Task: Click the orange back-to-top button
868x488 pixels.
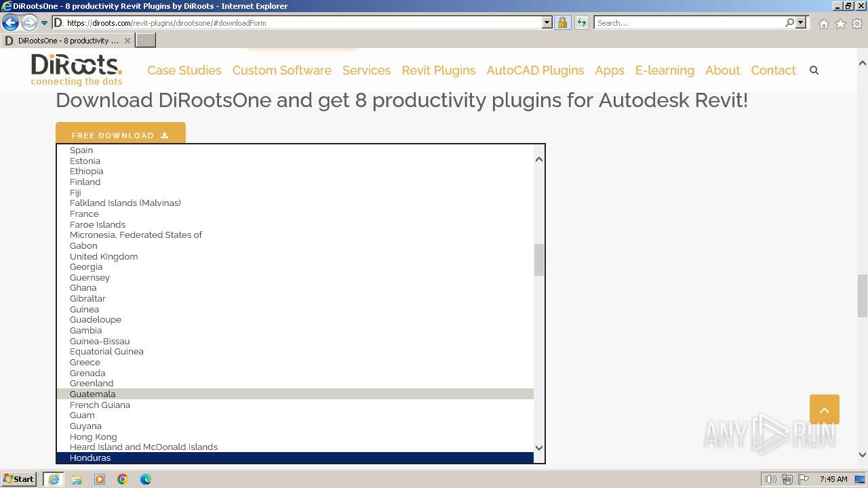Action: 825,409
